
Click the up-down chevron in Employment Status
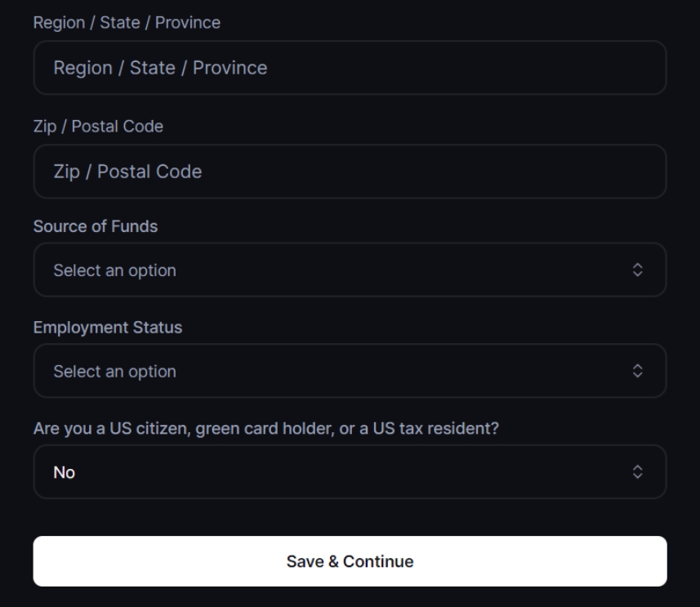[639, 371]
